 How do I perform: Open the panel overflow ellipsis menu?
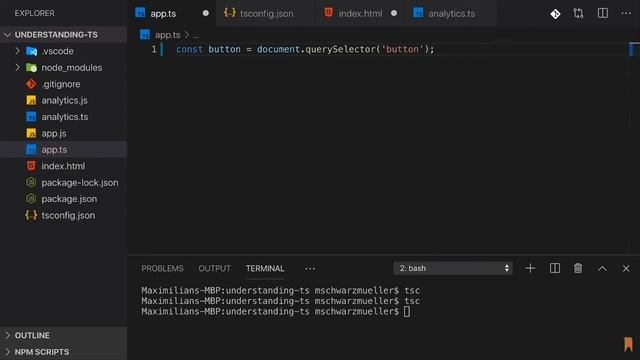click(310, 269)
